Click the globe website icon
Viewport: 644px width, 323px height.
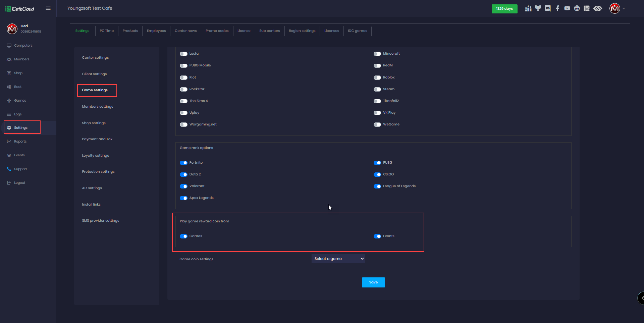point(577,8)
